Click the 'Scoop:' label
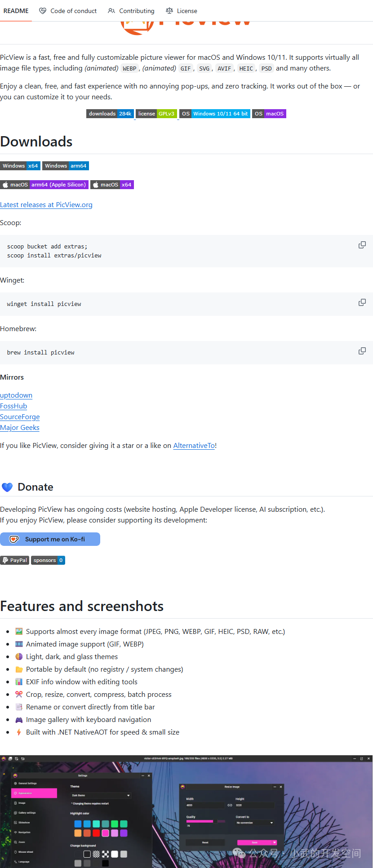Viewport: 373px width, 868px height. coord(11,222)
